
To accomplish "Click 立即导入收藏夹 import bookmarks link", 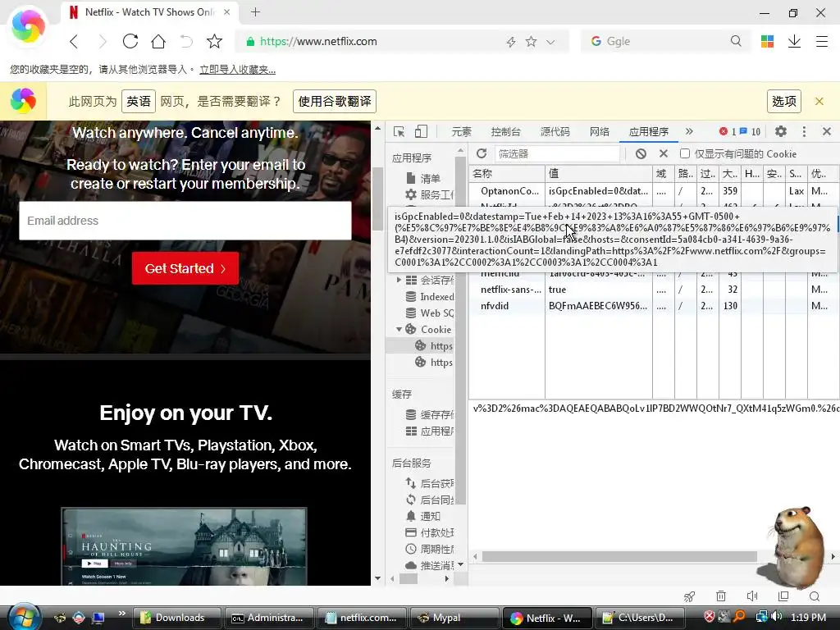I will [238, 70].
